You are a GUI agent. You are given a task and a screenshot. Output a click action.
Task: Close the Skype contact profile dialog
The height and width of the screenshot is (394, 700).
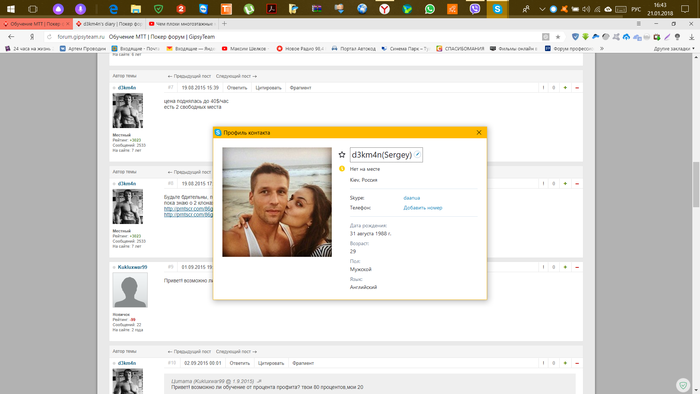[x=479, y=133]
